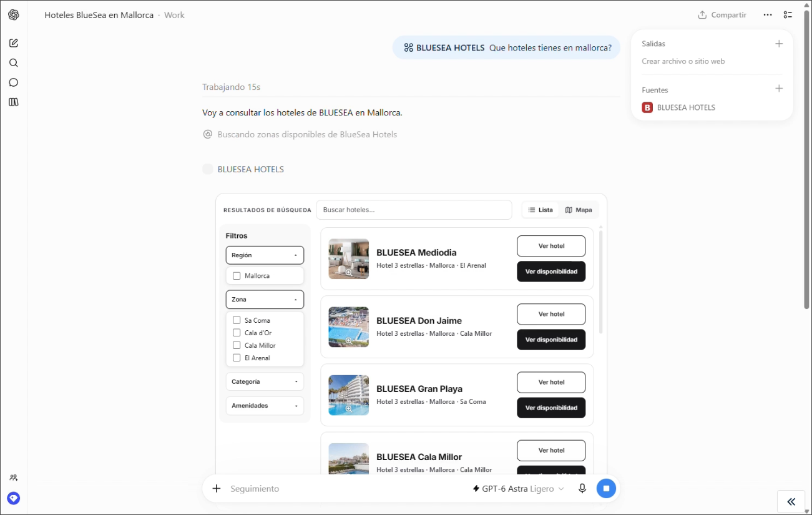Activate the microphone voice input
This screenshot has height=515, width=812.
582,489
